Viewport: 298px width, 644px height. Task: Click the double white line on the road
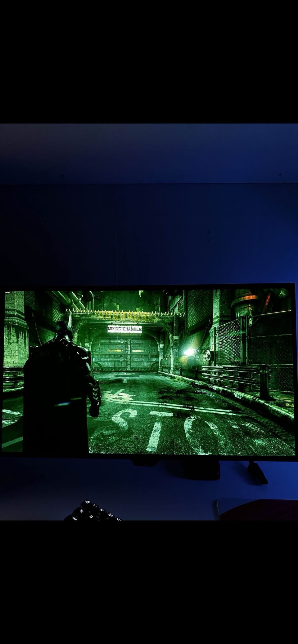(x=174, y=405)
